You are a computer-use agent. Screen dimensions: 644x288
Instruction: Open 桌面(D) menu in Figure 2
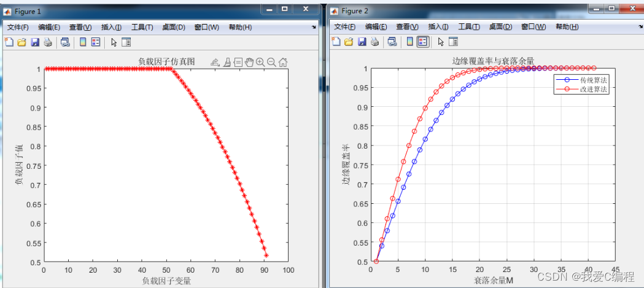501,26
